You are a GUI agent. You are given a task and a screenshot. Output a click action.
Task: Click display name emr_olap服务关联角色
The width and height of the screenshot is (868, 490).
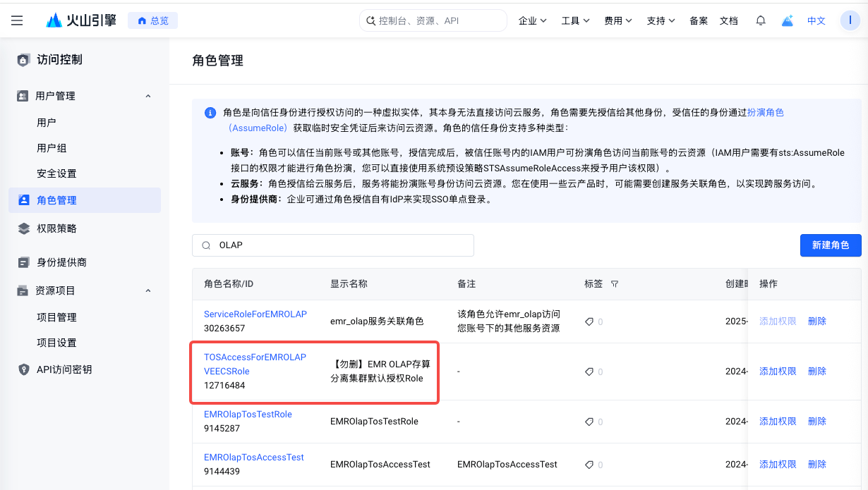377,321
